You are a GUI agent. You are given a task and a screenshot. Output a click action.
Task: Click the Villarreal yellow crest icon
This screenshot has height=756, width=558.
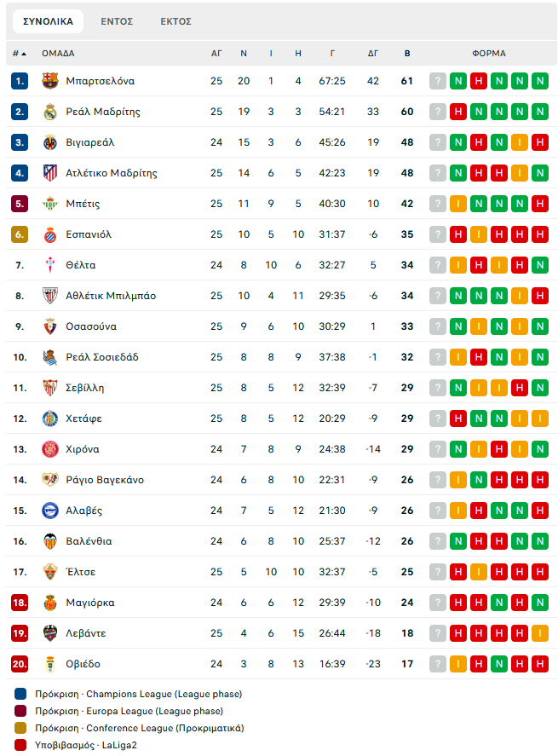point(49,142)
